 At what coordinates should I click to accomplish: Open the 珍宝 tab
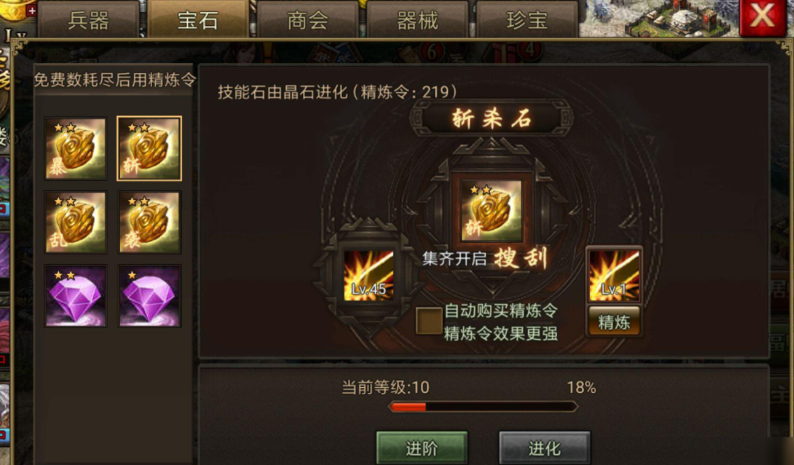[x=527, y=20]
